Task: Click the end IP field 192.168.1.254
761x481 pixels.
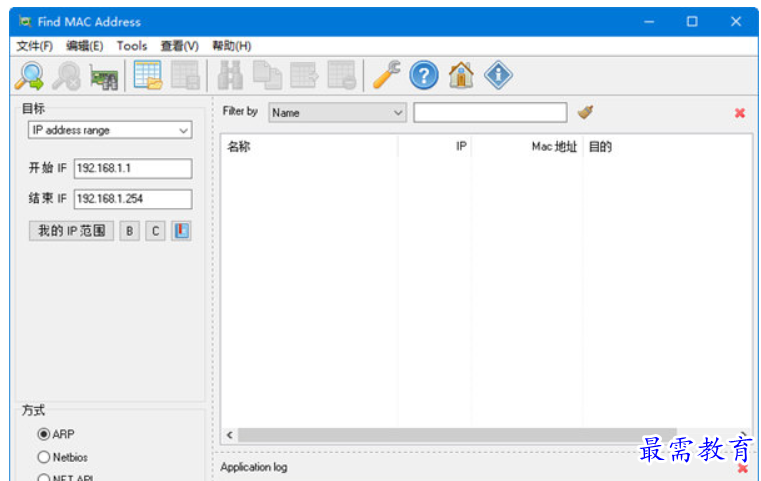Action: (x=133, y=199)
